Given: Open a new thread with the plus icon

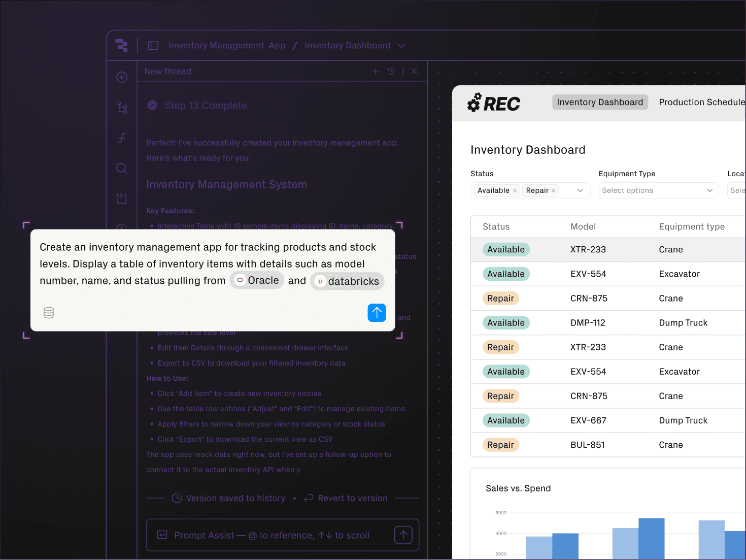Looking at the screenshot, I should (x=375, y=71).
